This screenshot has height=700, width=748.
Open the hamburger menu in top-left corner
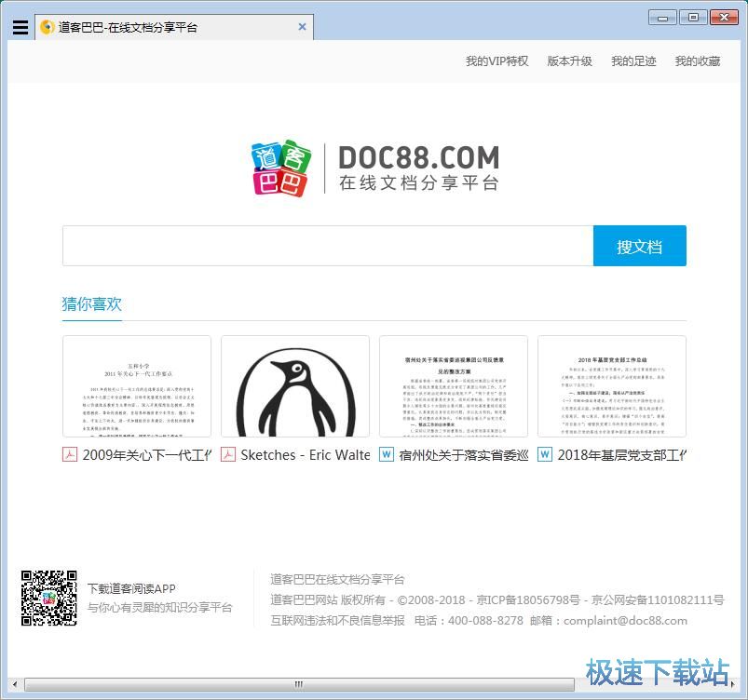coord(20,26)
